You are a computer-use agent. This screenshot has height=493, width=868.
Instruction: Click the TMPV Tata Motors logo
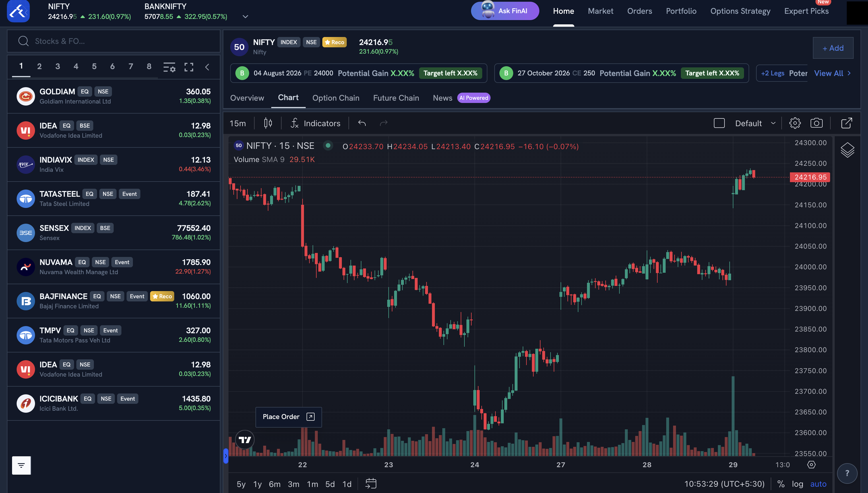[x=26, y=335]
